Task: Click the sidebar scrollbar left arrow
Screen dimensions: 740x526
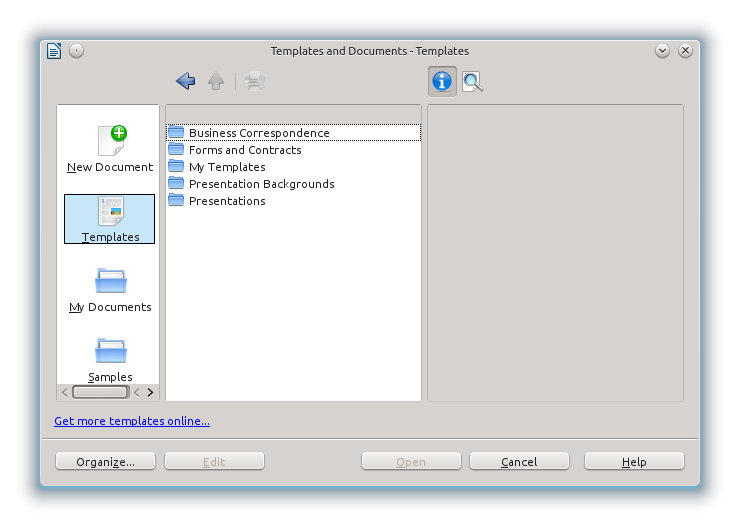Action: point(65,393)
